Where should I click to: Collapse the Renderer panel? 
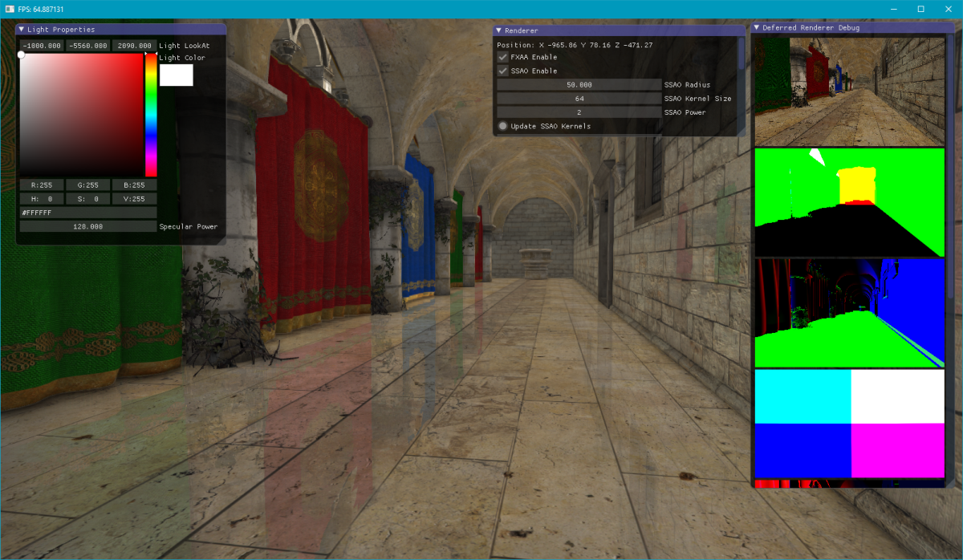(x=498, y=30)
